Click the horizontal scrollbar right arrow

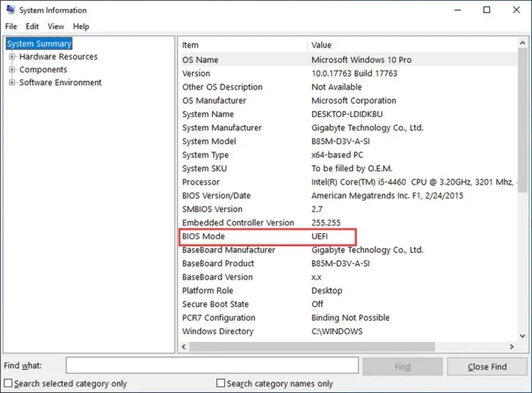point(511,346)
